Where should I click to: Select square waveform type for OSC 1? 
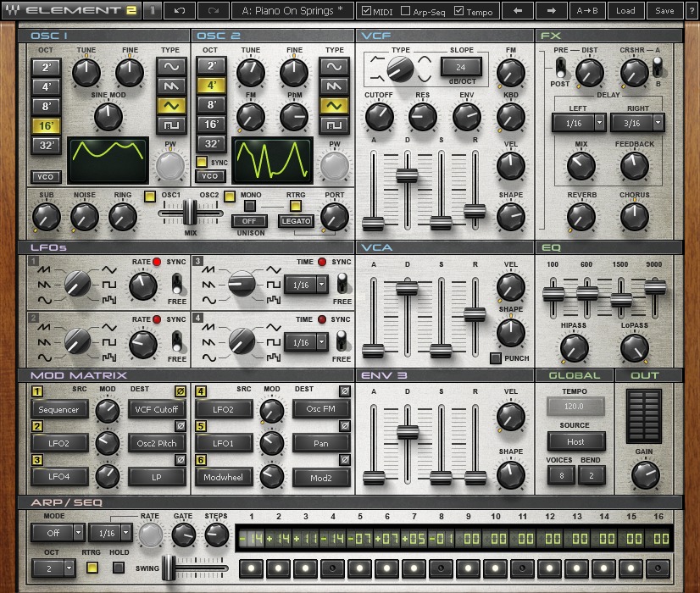171,125
